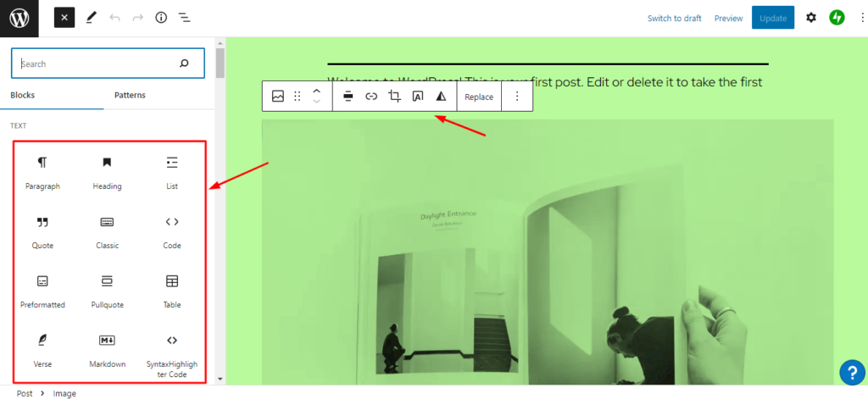Viewport: 868px width, 399px height.
Task: Click the WordPress logo icon
Action: (x=19, y=18)
